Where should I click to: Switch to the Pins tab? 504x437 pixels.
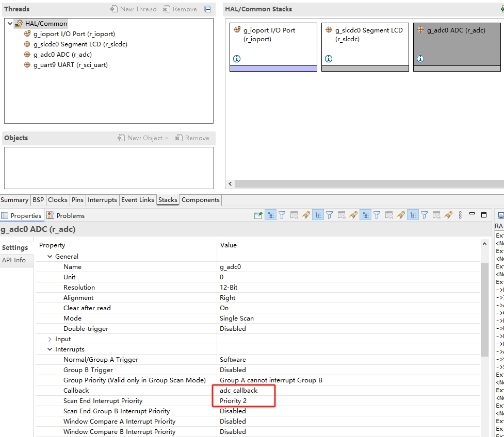point(77,200)
